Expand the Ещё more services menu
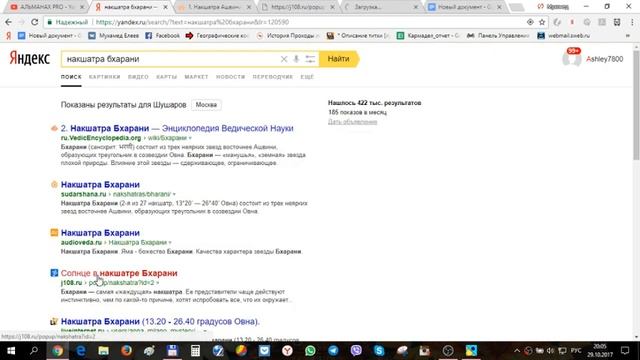Image resolution: width=640 pixels, height=360 pixels. [307, 77]
